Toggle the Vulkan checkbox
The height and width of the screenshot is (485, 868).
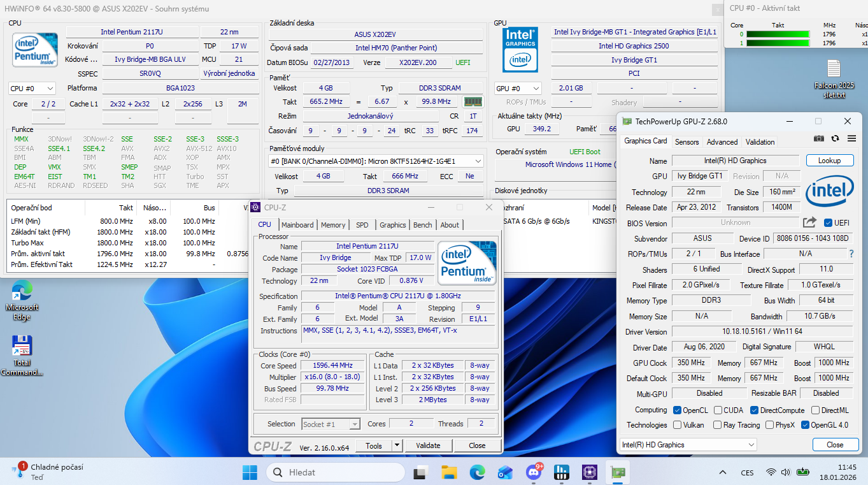[x=676, y=425]
